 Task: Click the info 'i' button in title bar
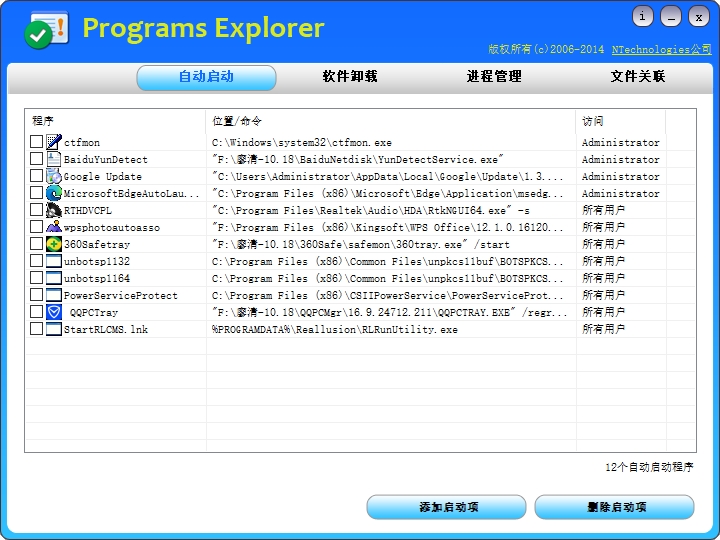(x=642, y=17)
